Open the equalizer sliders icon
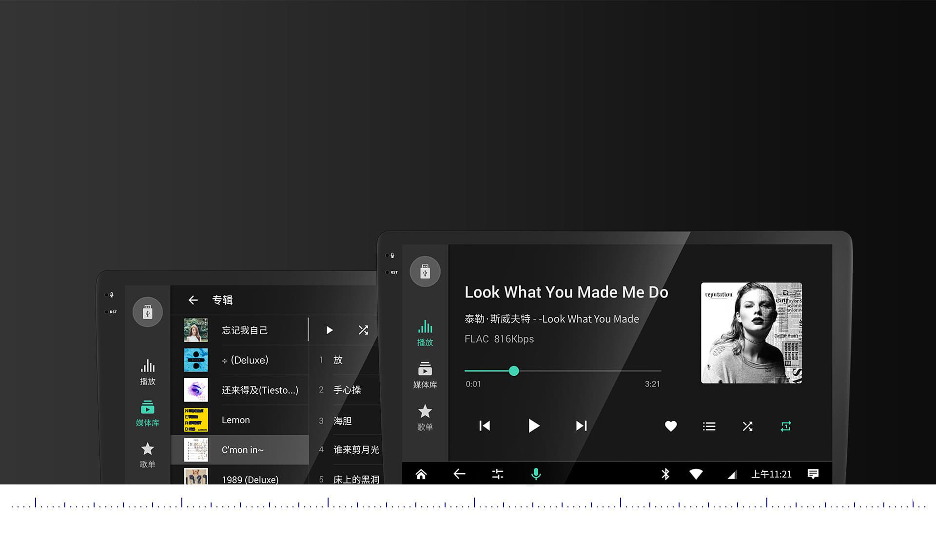Image resolution: width=936 pixels, height=560 pixels. pyautogui.click(x=498, y=474)
